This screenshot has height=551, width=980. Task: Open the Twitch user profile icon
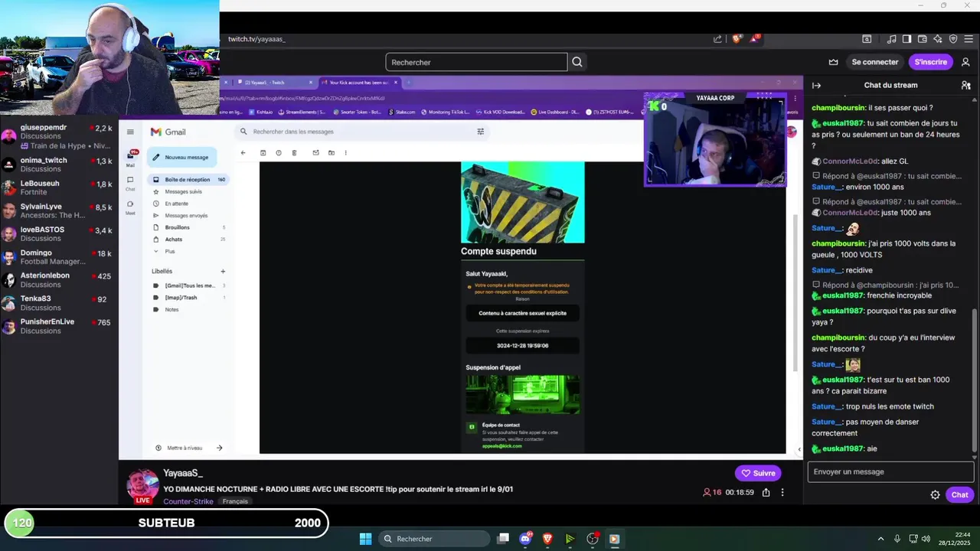(965, 62)
